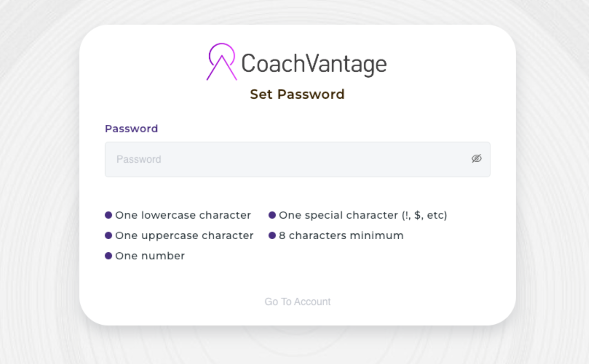
Task: Select the One lowercase character text
Action: (x=183, y=215)
